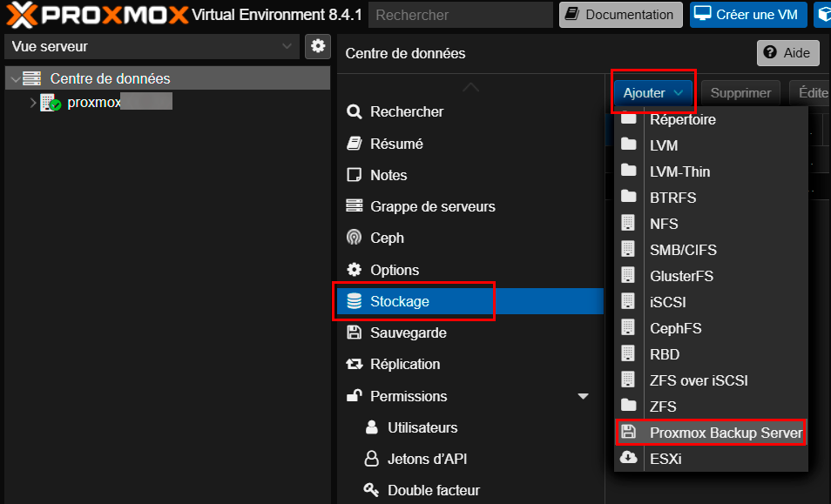This screenshot has height=504, width=831.
Task: Click the Résumé book icon
Action: pos(354,144)
